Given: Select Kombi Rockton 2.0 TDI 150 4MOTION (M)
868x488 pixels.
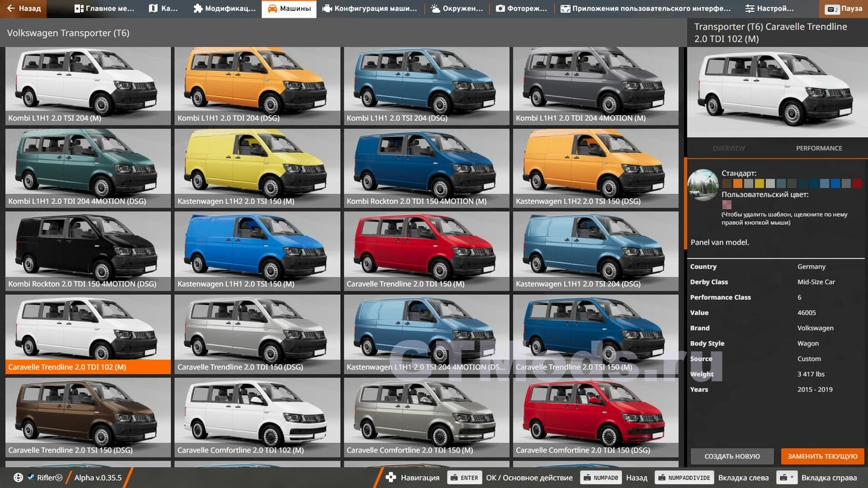Looking at the screenshot, I should click(426, 168).
